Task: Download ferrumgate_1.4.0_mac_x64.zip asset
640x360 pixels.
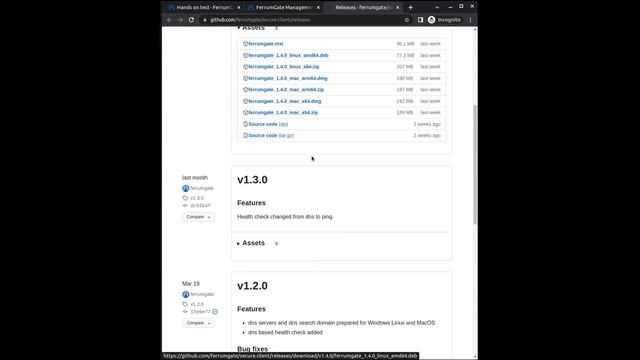Action: point(283,112)
